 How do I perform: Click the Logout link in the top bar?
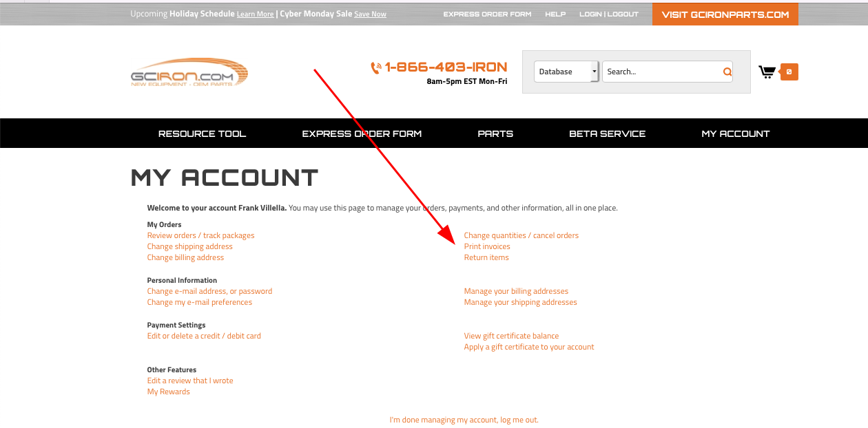(x=623, y=14)
